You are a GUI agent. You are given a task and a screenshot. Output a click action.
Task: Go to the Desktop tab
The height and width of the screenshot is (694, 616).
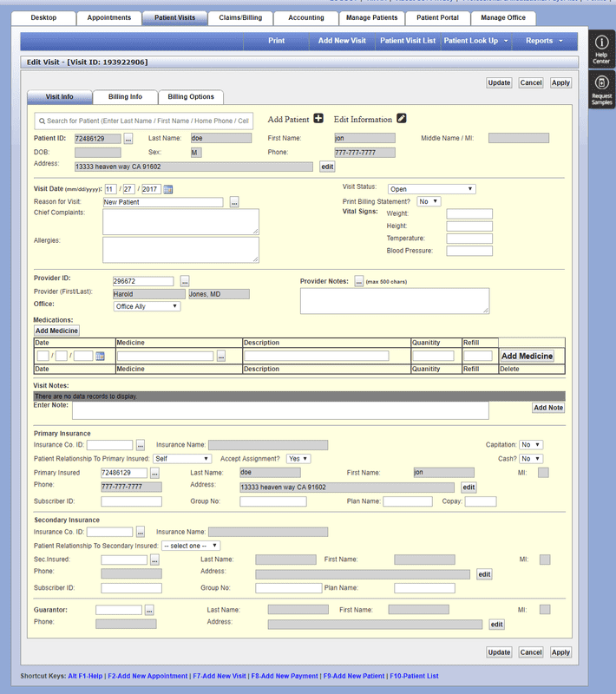pyautogui.click(x=43, y=18)
